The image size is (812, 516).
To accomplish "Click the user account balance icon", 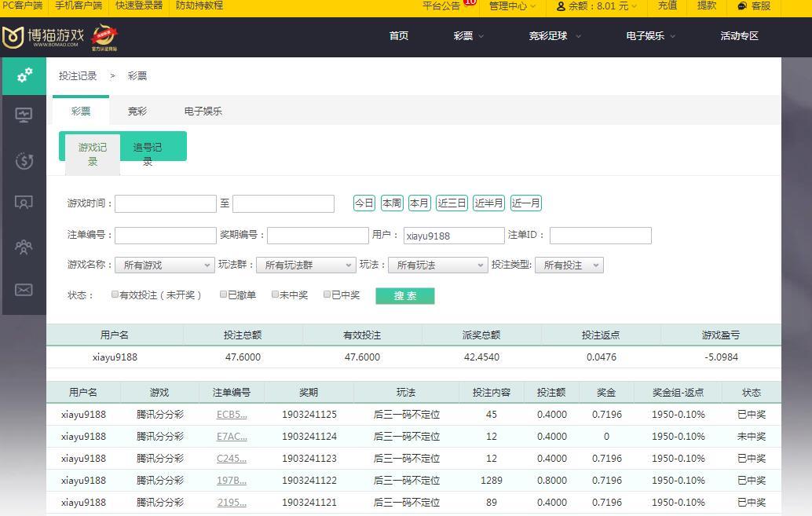I will (x=561, y=6).
